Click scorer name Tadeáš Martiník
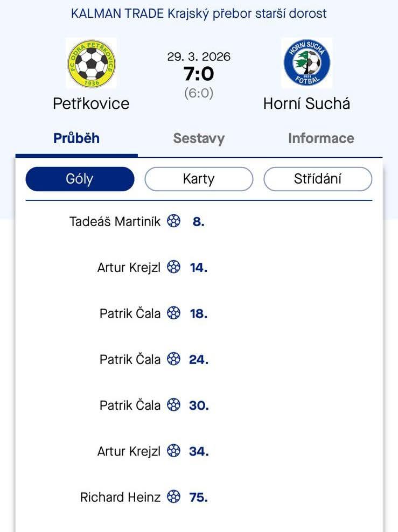The width and height of the screenshot is (398, 532). pyautogui.click(x=115, y=221)
